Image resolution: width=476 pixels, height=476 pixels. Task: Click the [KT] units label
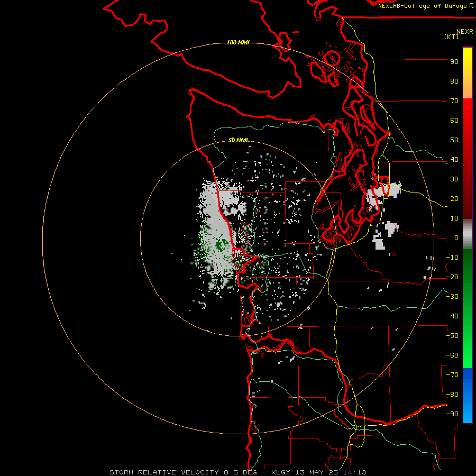[x=452, y=36]
